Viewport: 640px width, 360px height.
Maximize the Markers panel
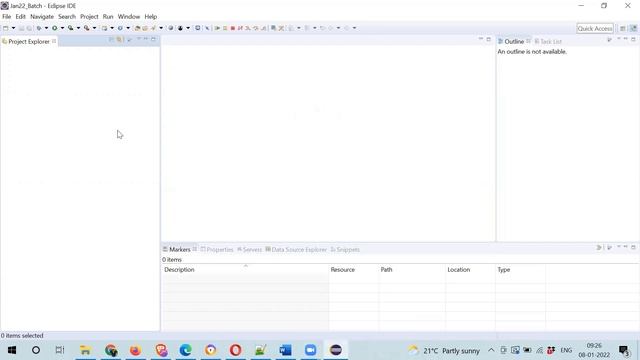[633, 247]
